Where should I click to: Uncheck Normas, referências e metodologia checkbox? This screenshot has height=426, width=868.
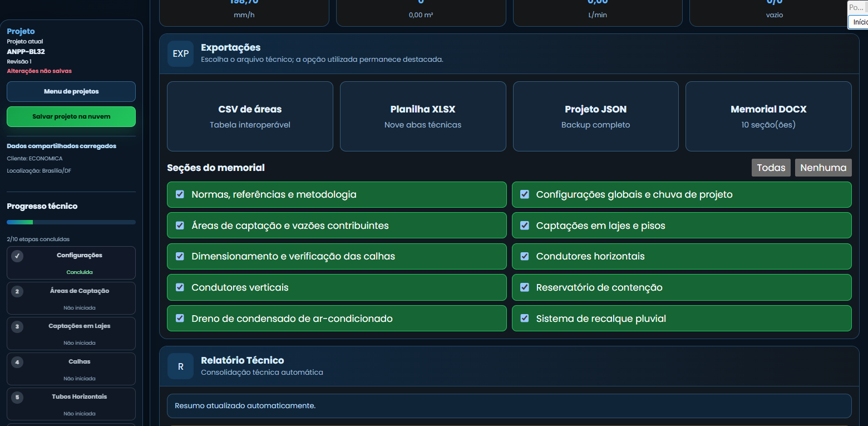[x=180, y=194]
